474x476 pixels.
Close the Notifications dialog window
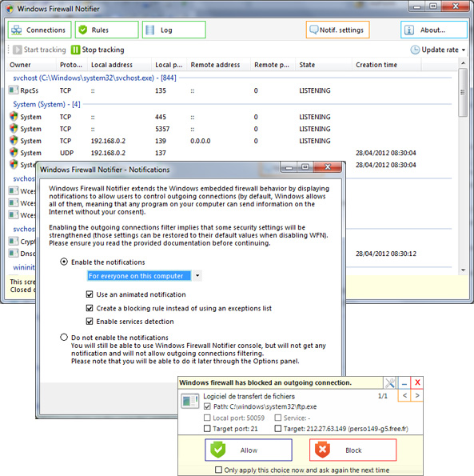328,167
